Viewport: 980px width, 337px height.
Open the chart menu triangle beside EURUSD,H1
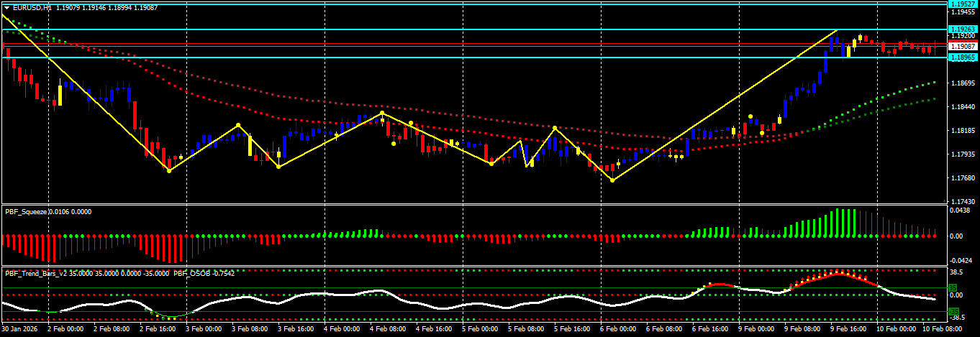[x=6, y=7]
